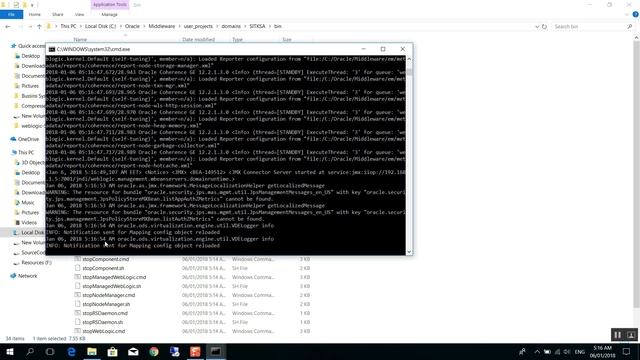Open the Windows Start menu
This screenshot has height=360, width=640.
(x=10, y=351)
